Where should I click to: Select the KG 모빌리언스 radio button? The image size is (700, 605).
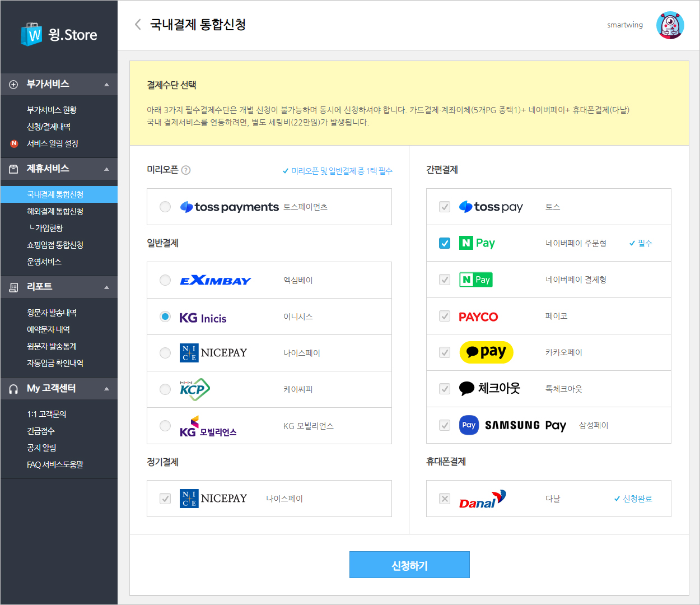[165, 426]
